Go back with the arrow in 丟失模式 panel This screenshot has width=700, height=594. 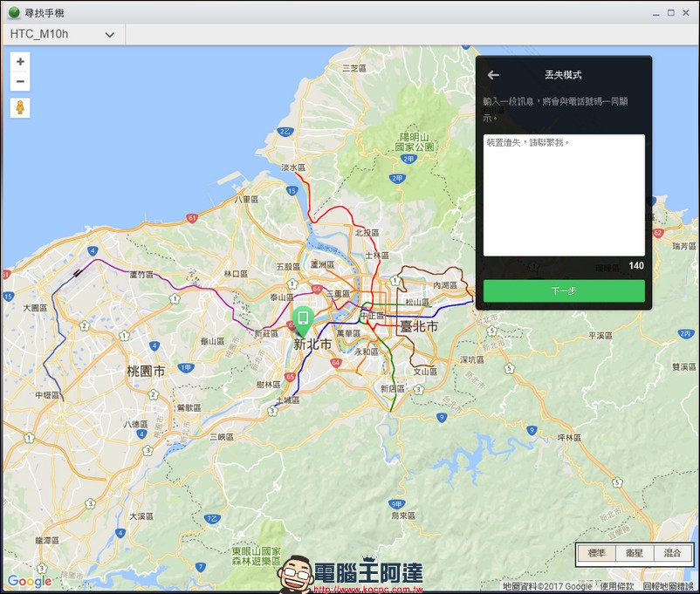(x=493, y=75)
